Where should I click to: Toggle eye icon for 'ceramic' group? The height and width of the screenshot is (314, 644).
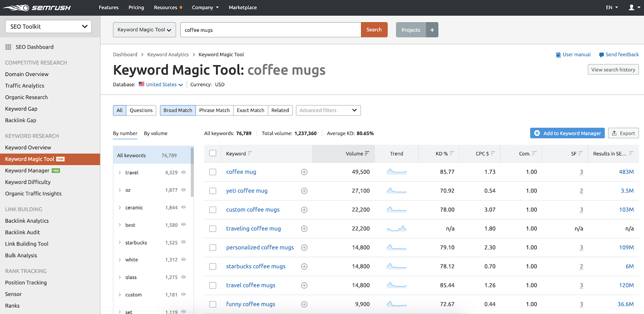tap(184, 207)
